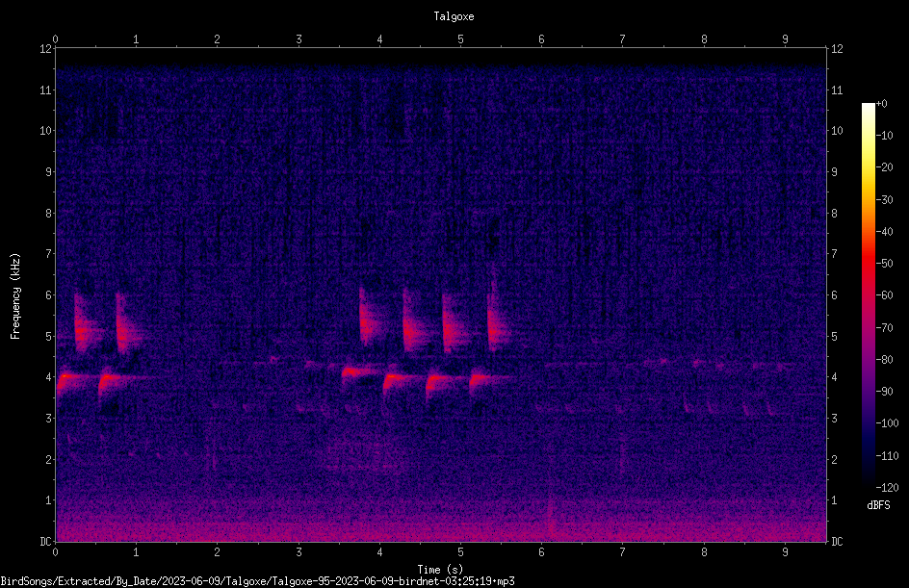Click the 7 tick on the bottom time axis
This screenshot has width=909, height=588.
(x=623, y=552)
